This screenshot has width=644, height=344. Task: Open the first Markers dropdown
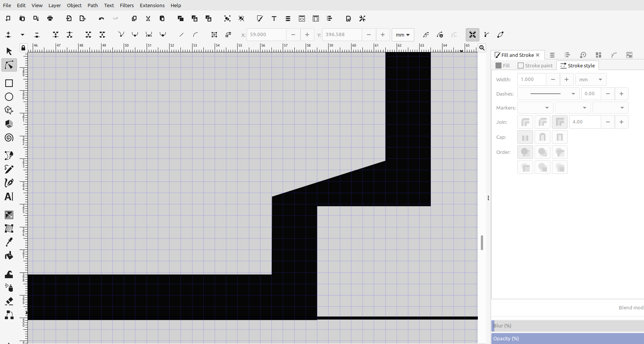click(535, 108)
